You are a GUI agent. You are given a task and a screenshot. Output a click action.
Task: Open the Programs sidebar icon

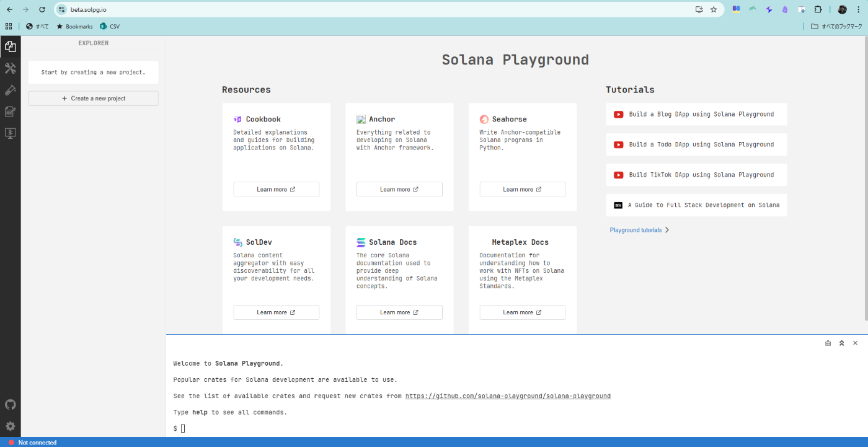(x=10, y=133)
